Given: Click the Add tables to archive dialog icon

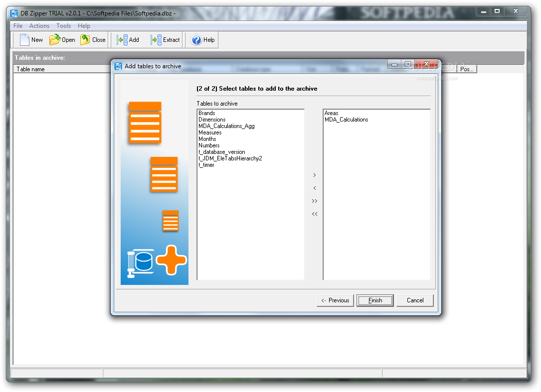Looking at the screenshot, I should click(x=118, y=66).
